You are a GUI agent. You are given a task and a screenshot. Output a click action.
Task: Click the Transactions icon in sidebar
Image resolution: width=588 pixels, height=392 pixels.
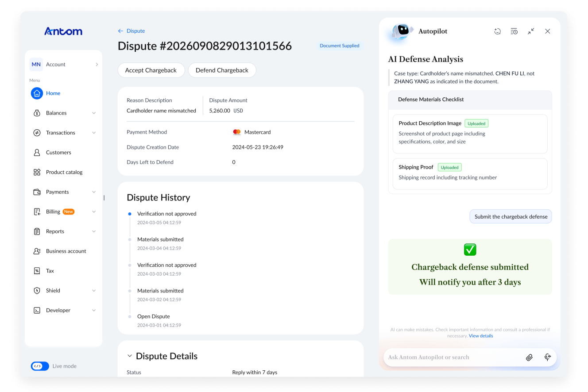coord(37,133)
